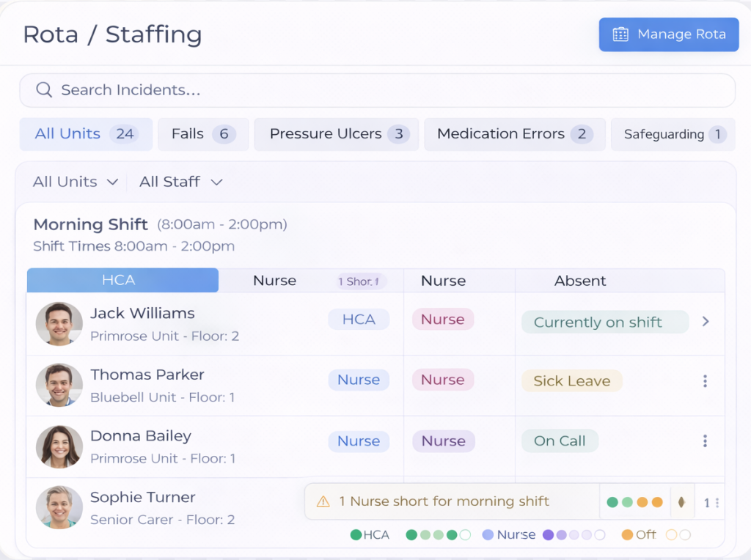Click the diamond icon in alert bar
751x560 pixels.
(681, 502)
